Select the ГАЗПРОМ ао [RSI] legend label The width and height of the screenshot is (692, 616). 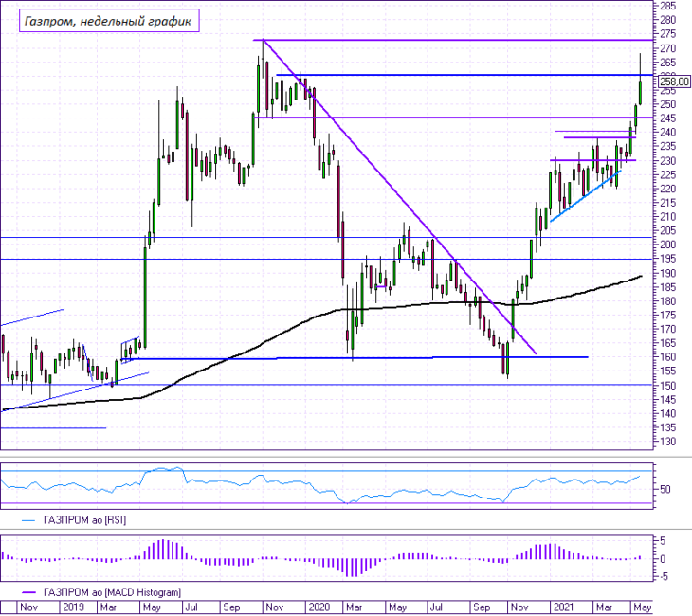pyautogui.click(x=84, y=520)
